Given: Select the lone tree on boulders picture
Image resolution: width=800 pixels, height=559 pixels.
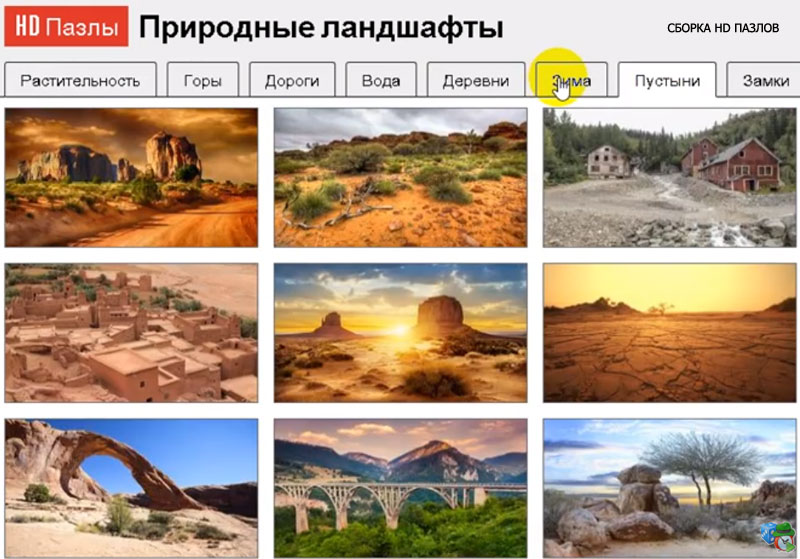Looking at the screenshot, I should 669,488.
